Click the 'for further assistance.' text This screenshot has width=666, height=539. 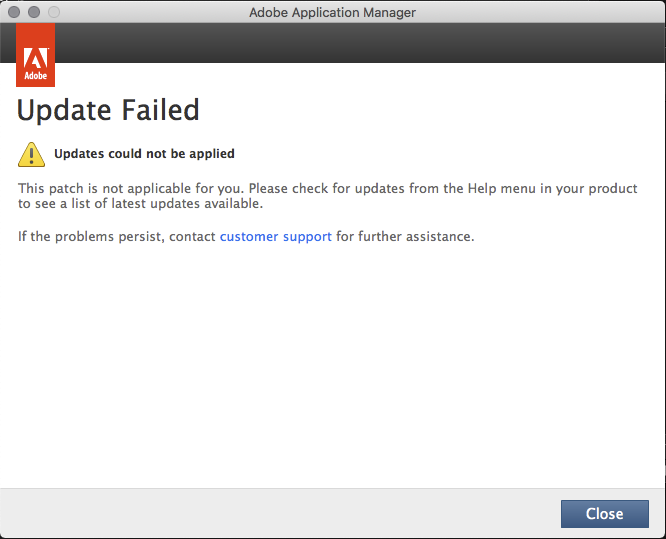405,237
